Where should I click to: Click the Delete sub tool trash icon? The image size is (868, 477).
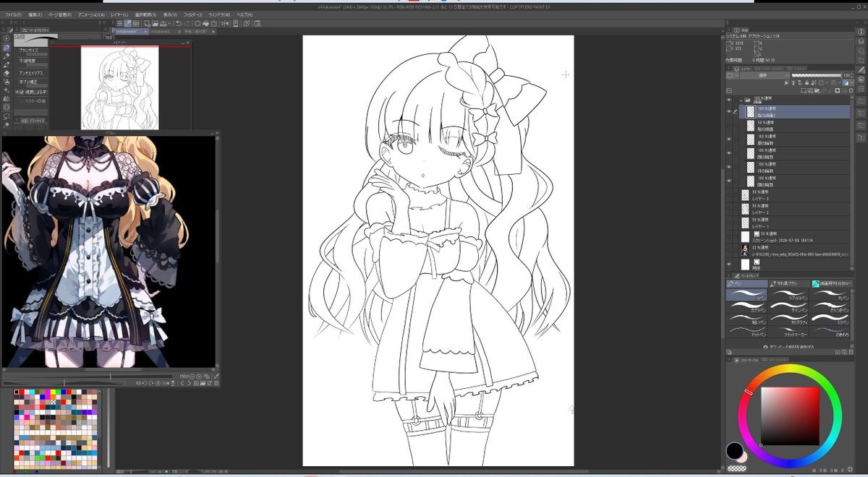[851, 352]
